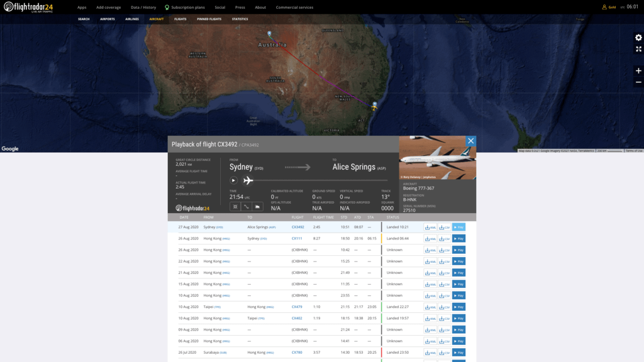Image resolution: width=644 pixels, height=362 pixels.
Task: Open flight number link CX3492
Action: 297,227
